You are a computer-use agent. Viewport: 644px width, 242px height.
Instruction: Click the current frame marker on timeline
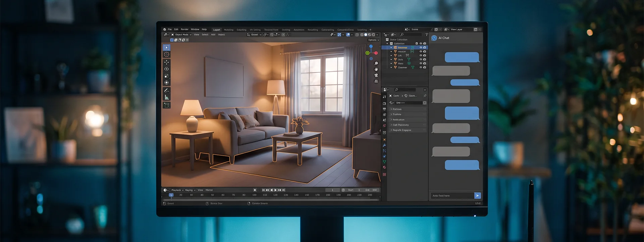[171, 195]
